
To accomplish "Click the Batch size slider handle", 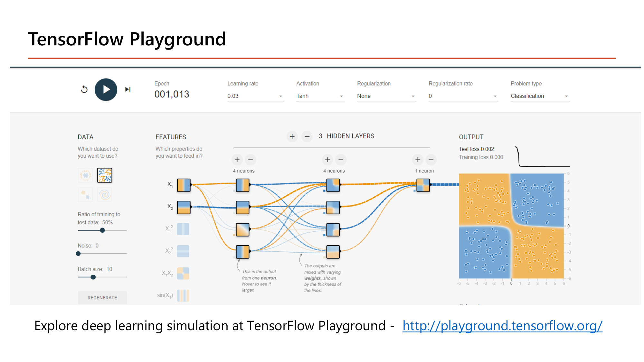I will pyautogui.click(x=93, y=277).
